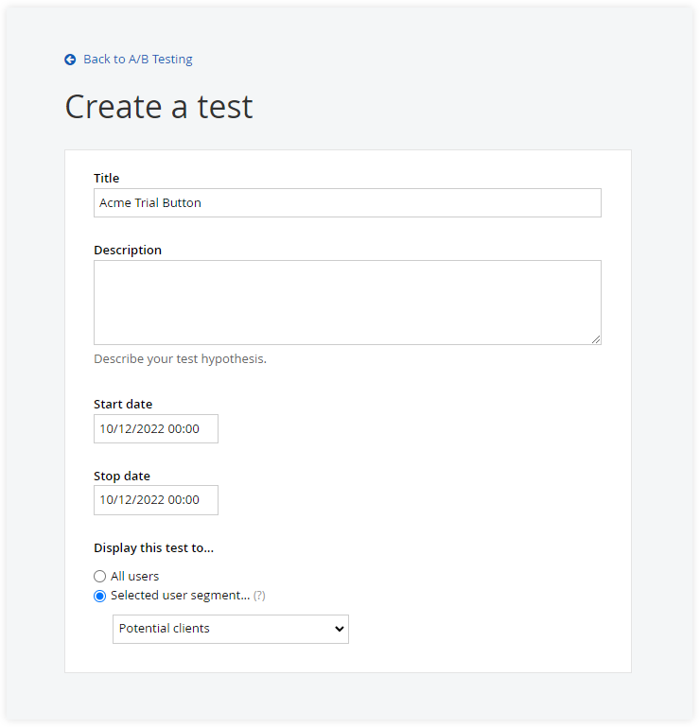The width and height of the screenshot is (700, 728).
Task: Click the Start date input field
Action: click(x=156, y=428)
